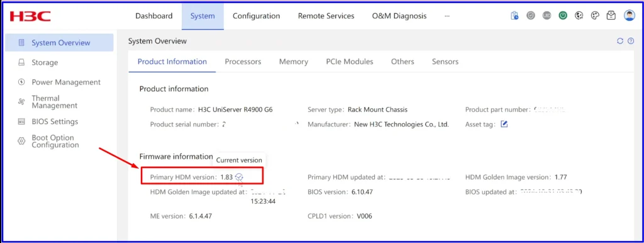The image size is (644, 243).
Task: Click the Power Management sidebar icon
Action: pos(22,82)
